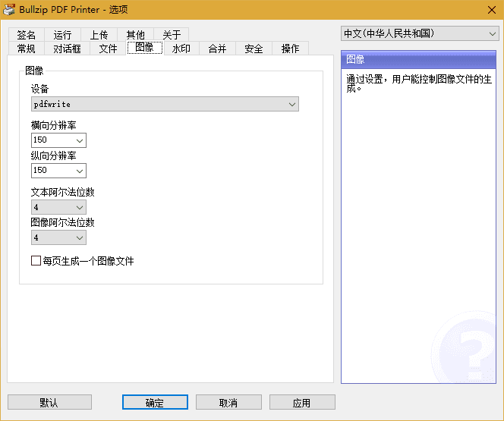Screen dimensions: 504x421
Task: Click the 图像 help panel header
Action: pos(418,59)
